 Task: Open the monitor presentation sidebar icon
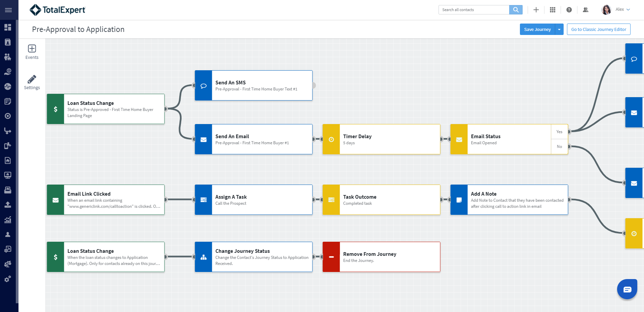coord(8,175)
